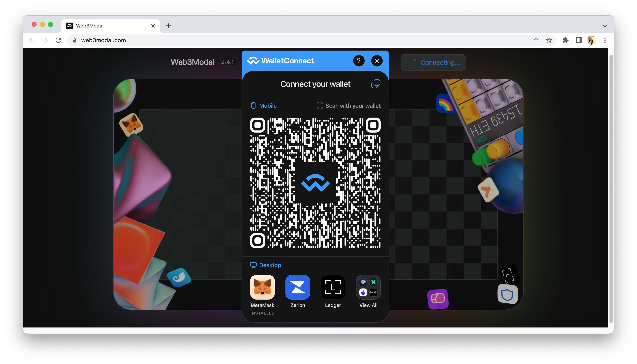
Task: Click the web3modal.com address bar
Action: click(x=300, y=40)
